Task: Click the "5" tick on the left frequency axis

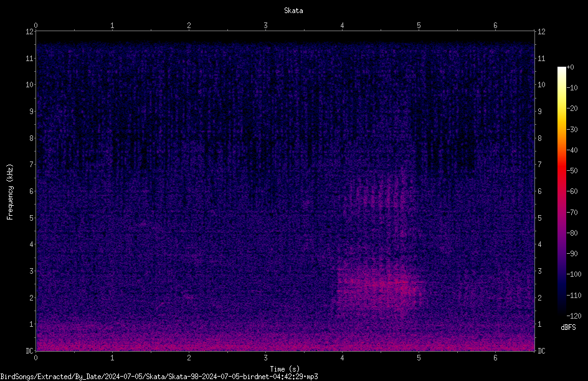Action: coord(31,218)
